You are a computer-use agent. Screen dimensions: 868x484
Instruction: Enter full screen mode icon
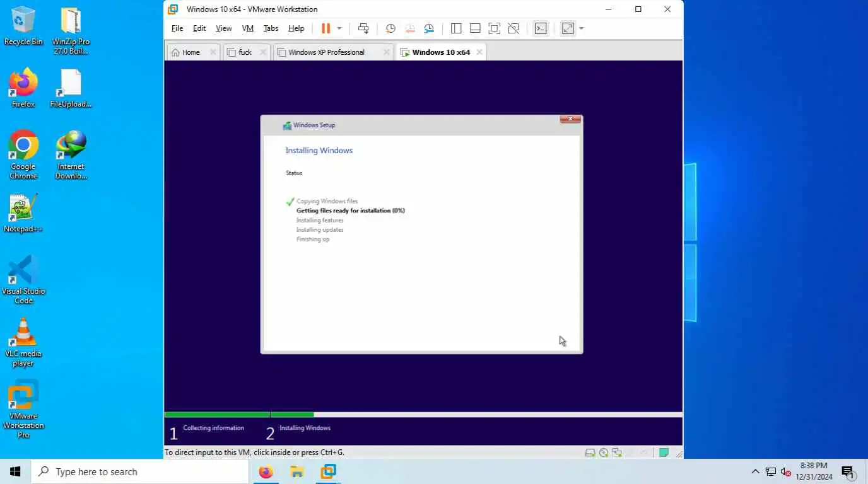[495, 28]
